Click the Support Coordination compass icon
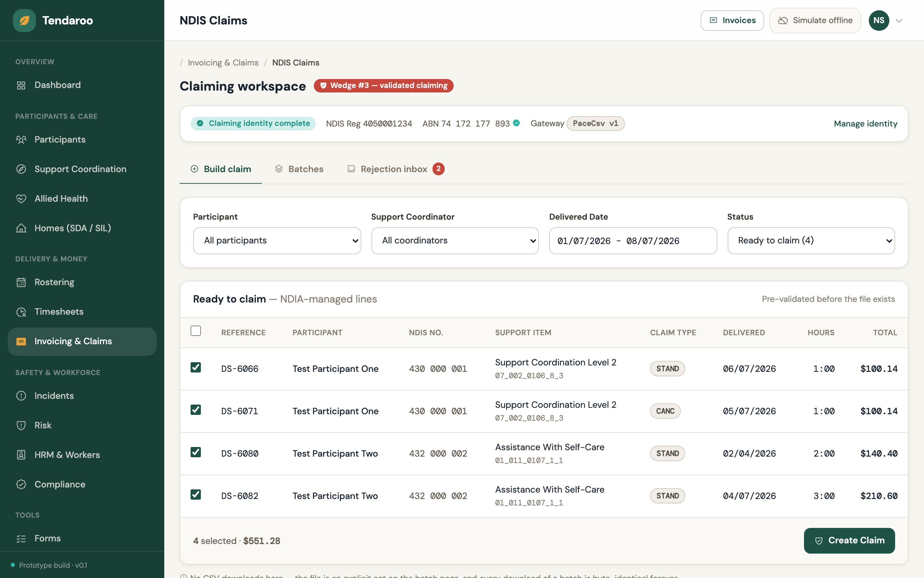 [x=21, y=169]
